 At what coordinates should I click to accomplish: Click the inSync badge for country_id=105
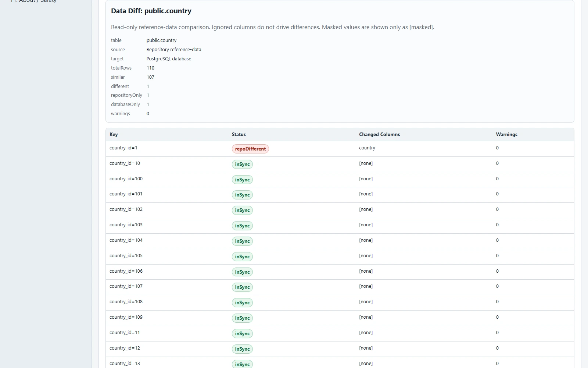coord(242,257)
